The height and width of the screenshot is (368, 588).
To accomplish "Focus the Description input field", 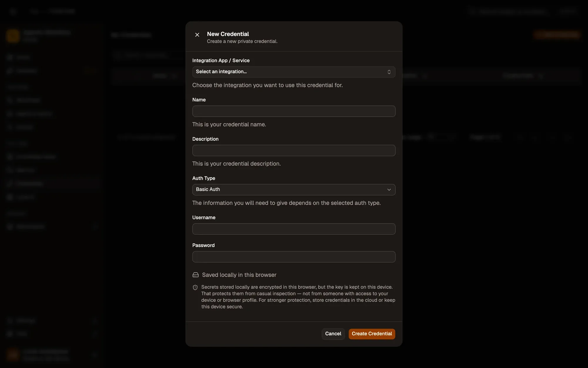I will click(294, 150).
